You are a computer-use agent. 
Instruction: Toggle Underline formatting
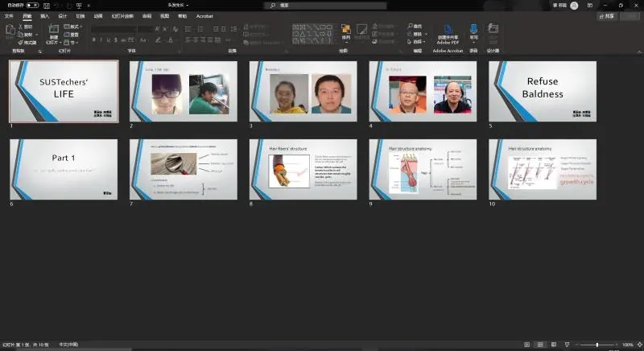coord(109,39)
